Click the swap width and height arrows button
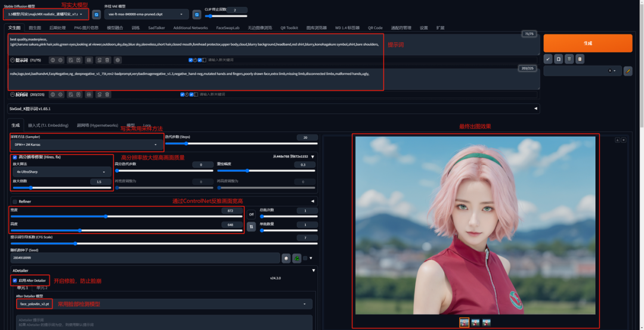The height and width of the screenshot is (330, 644). point(251,226)
